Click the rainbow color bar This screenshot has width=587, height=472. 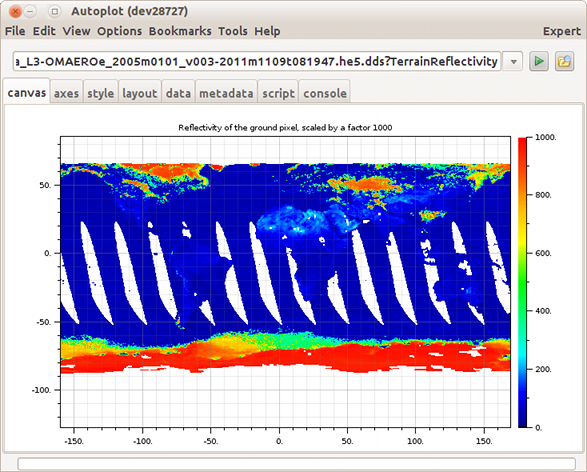tap(522, 282)
